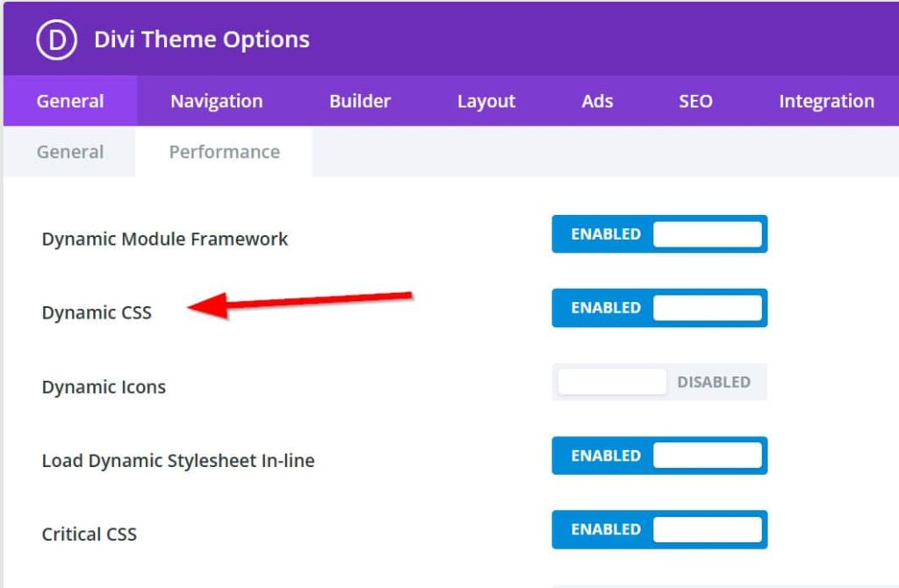The image size is (899, 588).
Task: Switch to the Integration tab
Action: click(x=826, y=101)
